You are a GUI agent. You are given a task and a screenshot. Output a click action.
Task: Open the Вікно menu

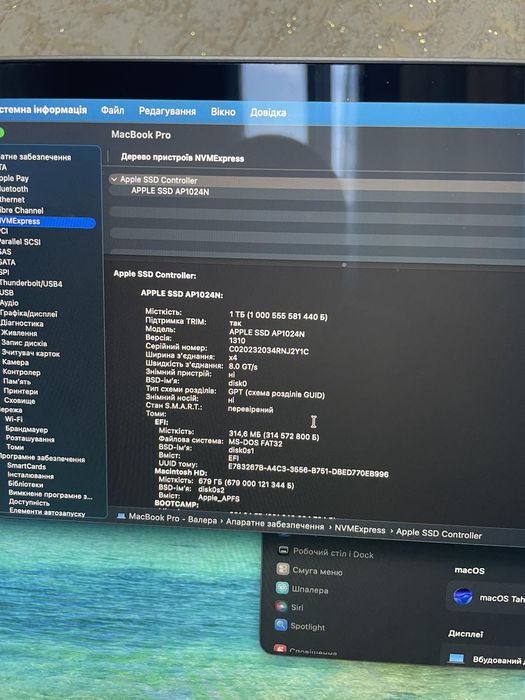223,112
